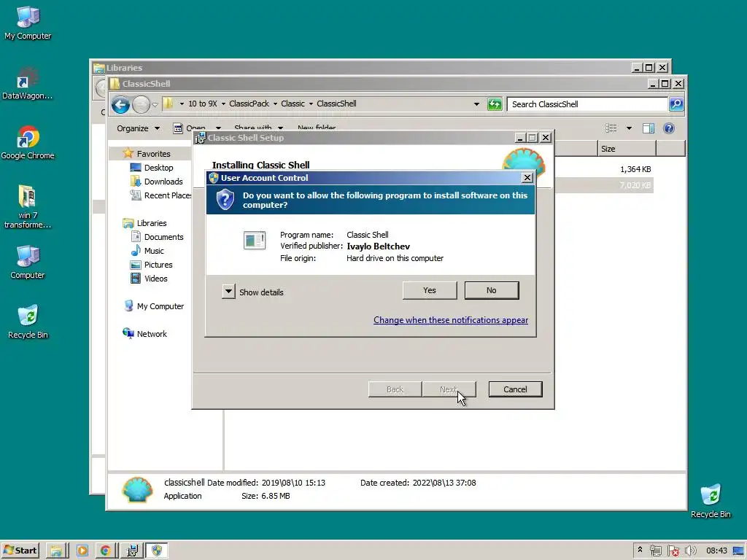Viewport: 747px width, 560px height.
Task: Open recent pages dropdown beside forward arrow
Action: tap(155, 104)
